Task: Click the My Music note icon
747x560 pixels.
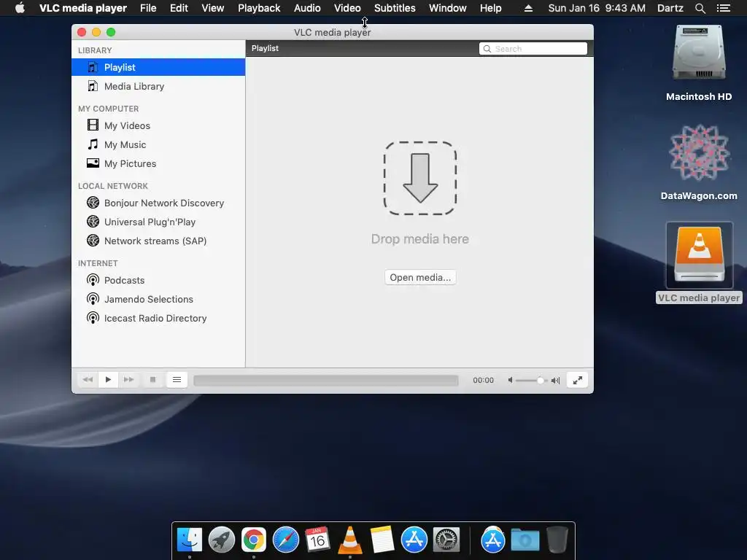Action: pos(93,144)
